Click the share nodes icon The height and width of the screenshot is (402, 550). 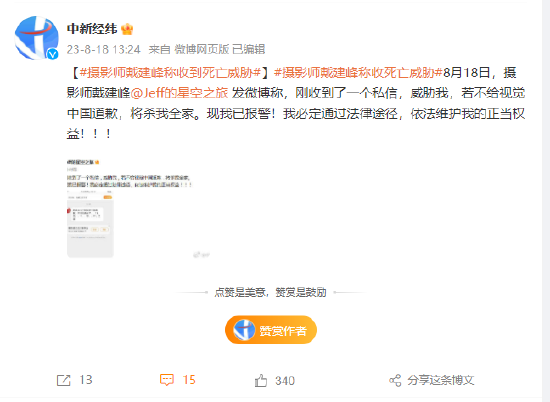pyautogui.click(x=395, y=380)
